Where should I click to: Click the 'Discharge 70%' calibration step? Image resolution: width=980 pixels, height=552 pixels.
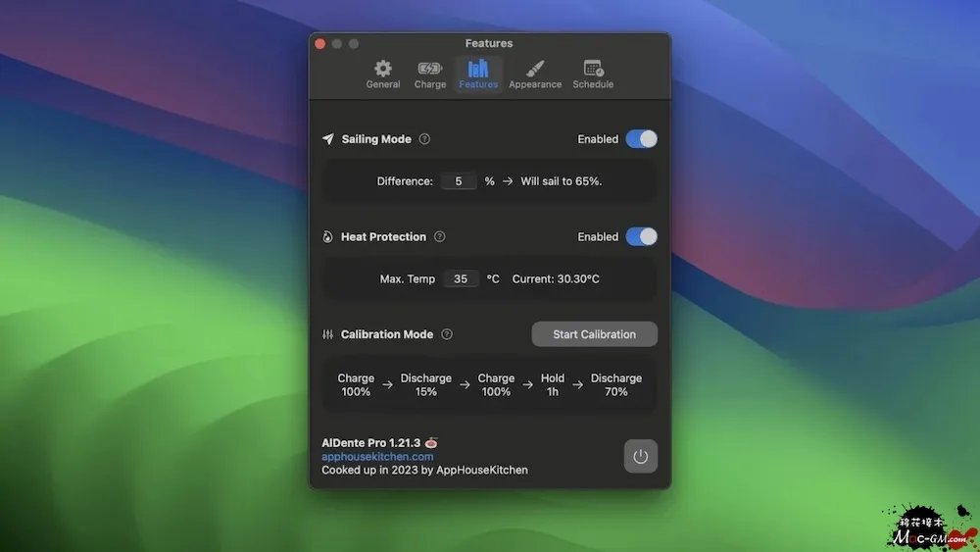point(616,384)
